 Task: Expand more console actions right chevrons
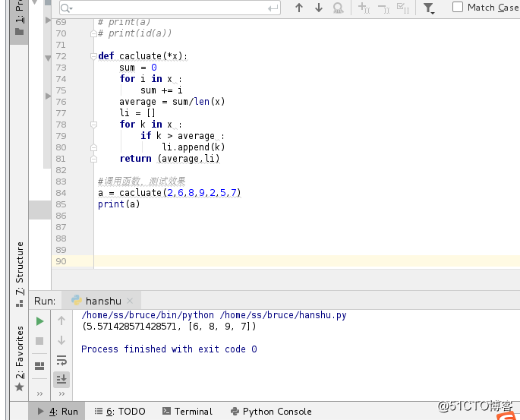(61, 393)
